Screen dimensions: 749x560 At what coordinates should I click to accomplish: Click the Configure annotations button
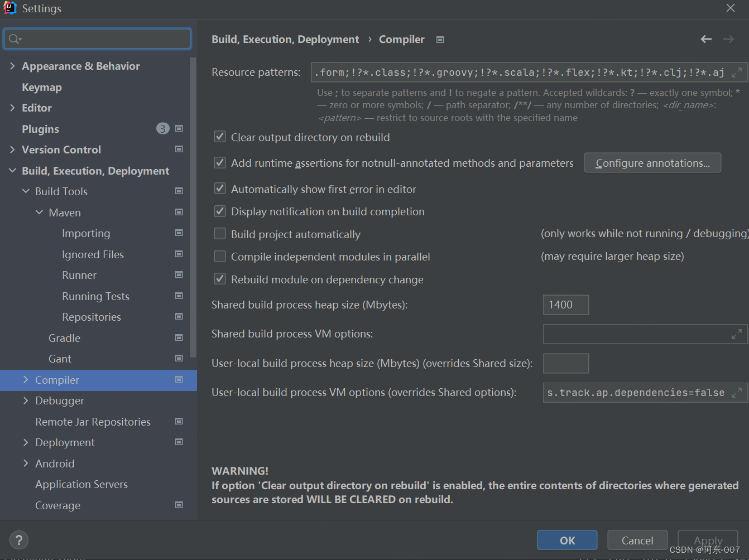652,163
